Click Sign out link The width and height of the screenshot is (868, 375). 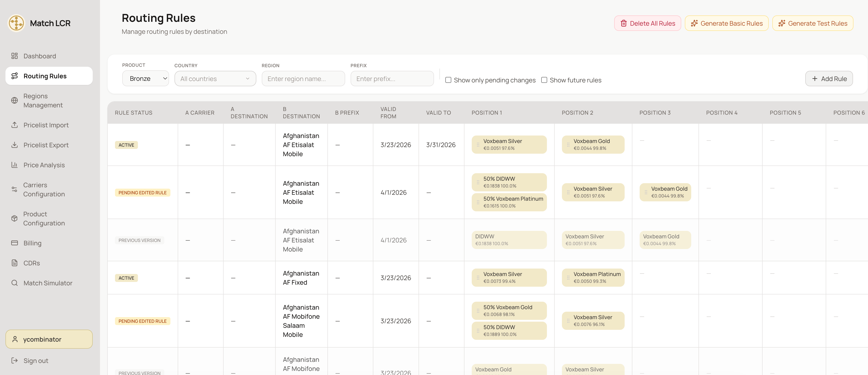[49, 360]
